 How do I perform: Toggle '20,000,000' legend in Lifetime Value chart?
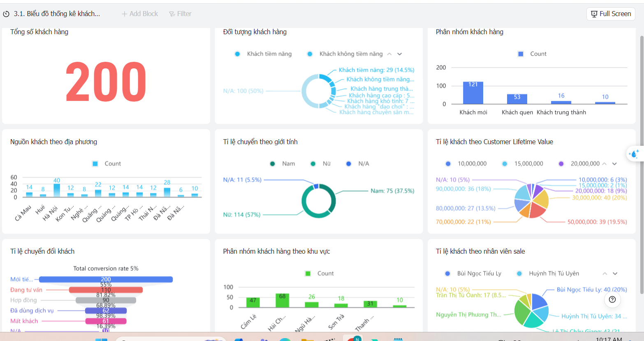click(x=579, y=164)
